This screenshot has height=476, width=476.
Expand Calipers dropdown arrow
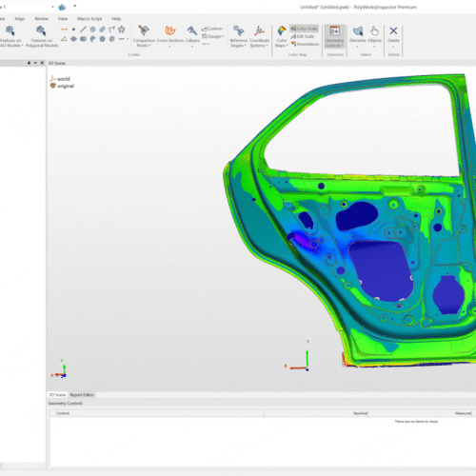[192, 47]
